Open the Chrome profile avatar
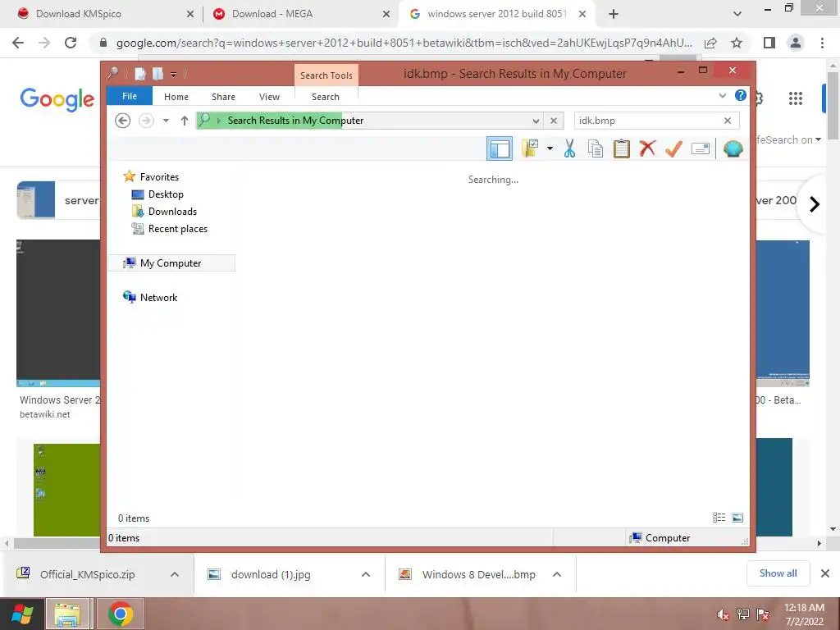Screen dimensions: 840x630 (x=796, y=43)
